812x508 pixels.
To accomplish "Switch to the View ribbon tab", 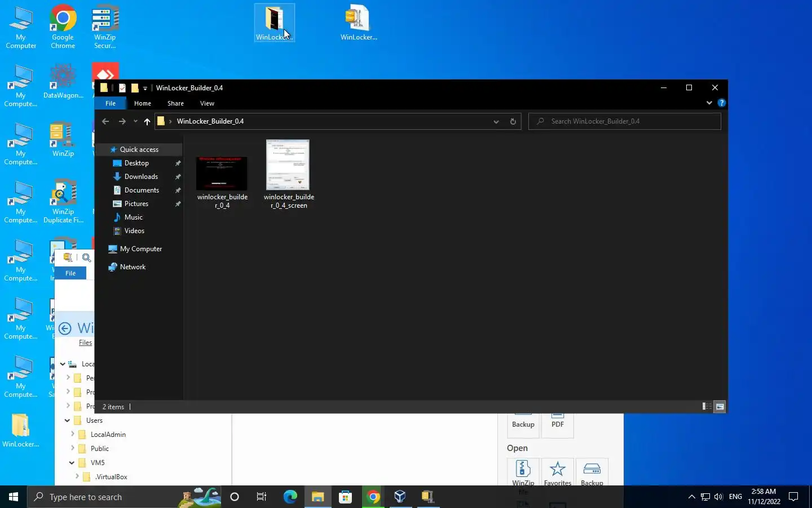I will pos(207,103).
